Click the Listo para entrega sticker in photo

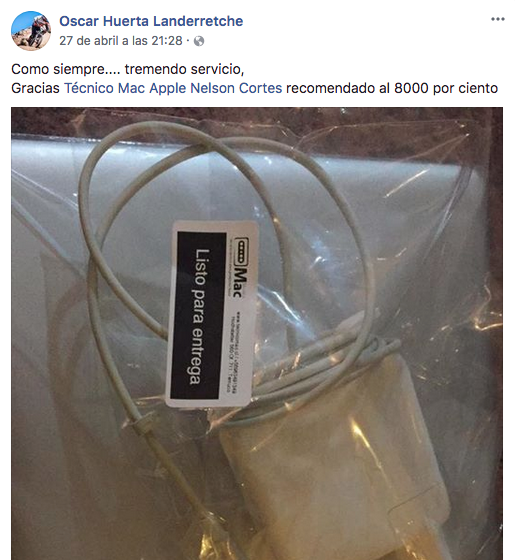pos(212,314)
